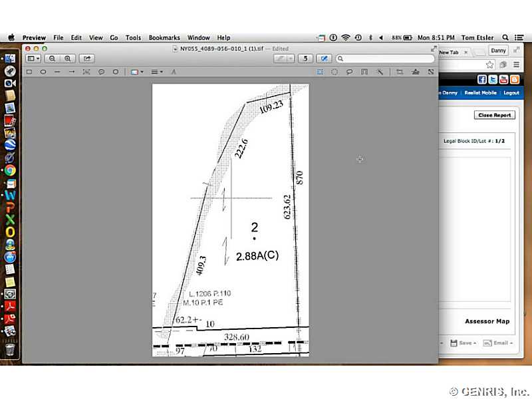Expand the line thickness dropdown
This screenshot has width=532, height=399.
coord(156,72)
